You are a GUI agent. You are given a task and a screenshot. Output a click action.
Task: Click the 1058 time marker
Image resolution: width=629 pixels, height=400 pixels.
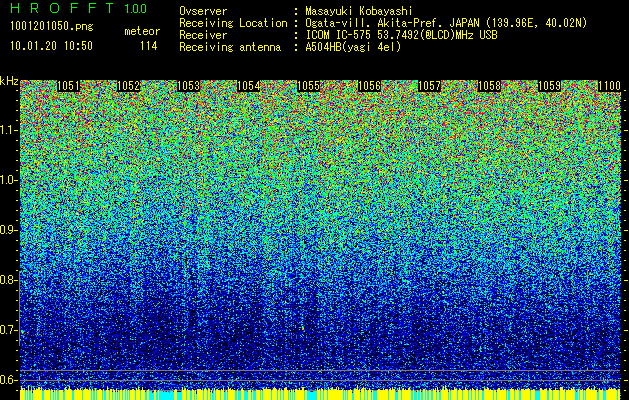click(x=489, y=86)
